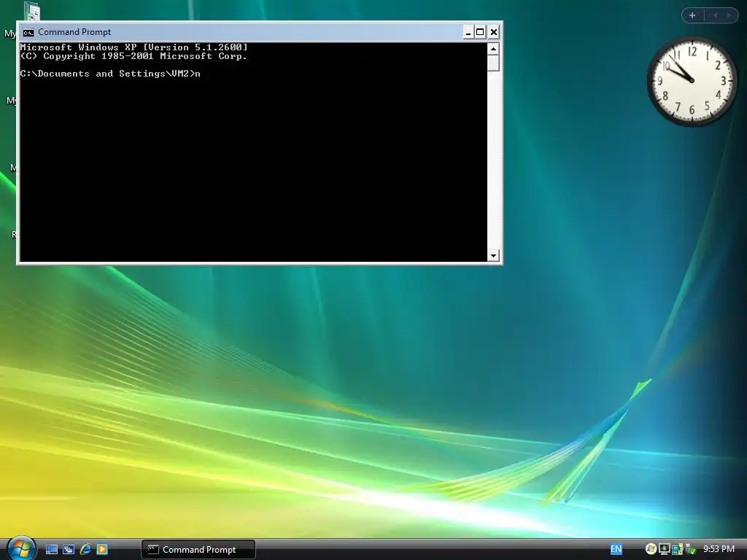Open the Start menu orb

click(x=22, y=548)
